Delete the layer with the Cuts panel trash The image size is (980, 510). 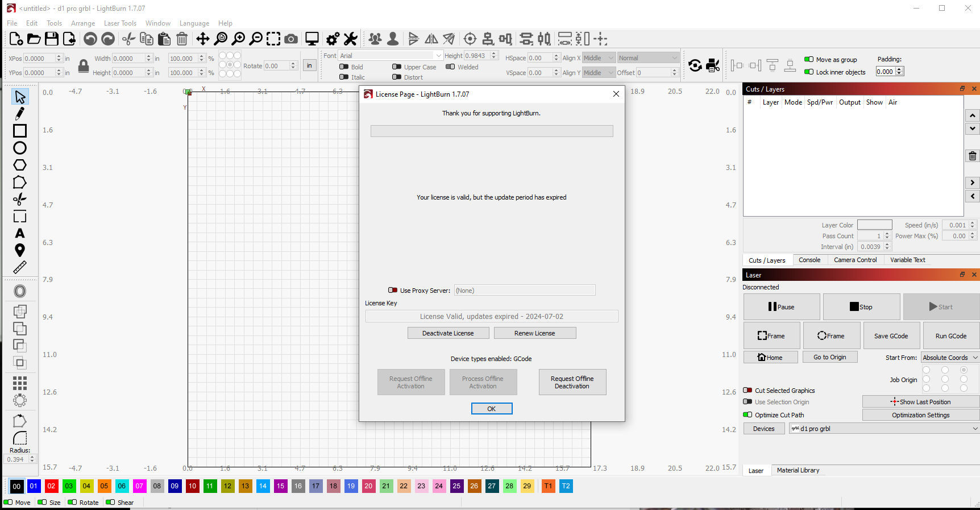pos(973,156)
